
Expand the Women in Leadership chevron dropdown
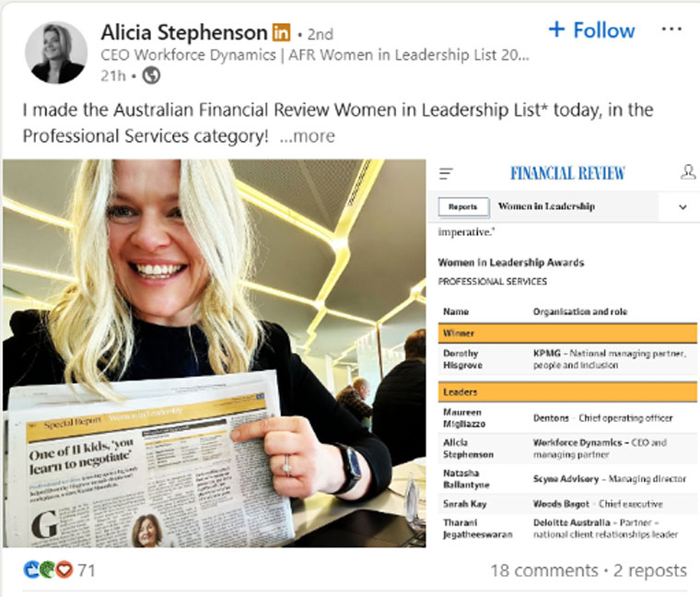click(682, 206)
